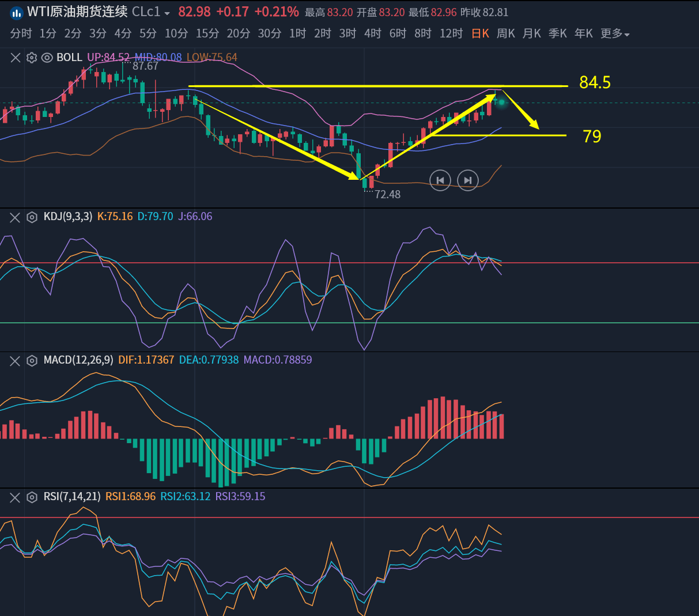The height and width of the screenshot is (616, 699).
Task: Expand the CLc1 contract dropdown arrow
Action: coord(167,13)
